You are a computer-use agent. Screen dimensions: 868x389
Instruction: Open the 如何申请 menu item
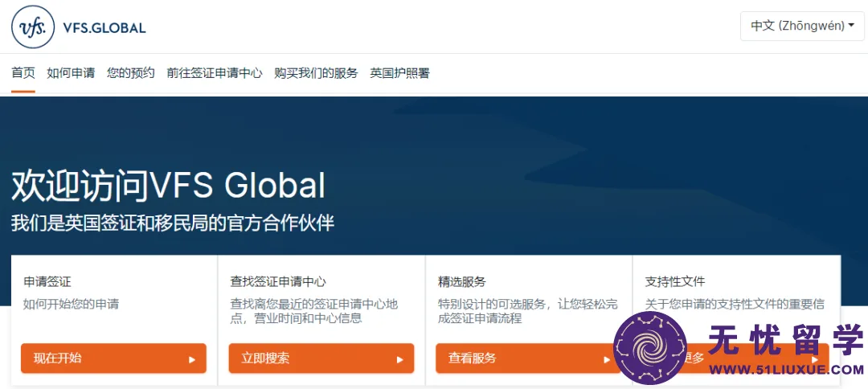pyautogui.click(x=71, y=73)
